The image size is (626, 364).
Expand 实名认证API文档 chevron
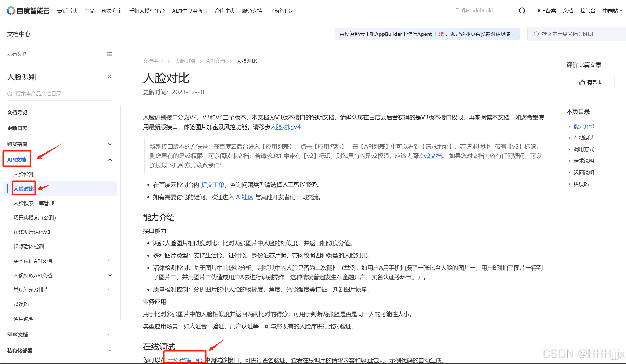click(x=110, y=261)
